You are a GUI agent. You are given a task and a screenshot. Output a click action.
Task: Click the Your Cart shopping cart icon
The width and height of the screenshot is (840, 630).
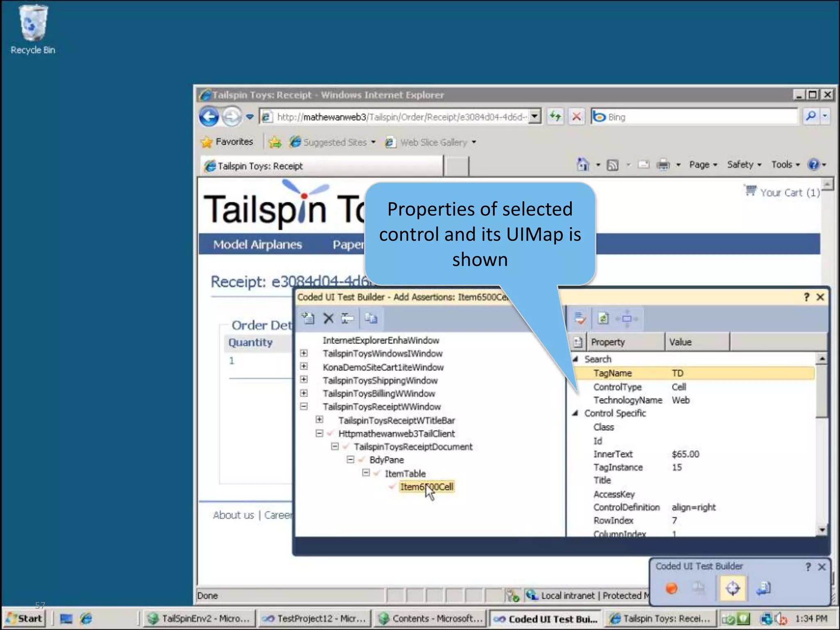pyautogui.click(x=751, y=191)
